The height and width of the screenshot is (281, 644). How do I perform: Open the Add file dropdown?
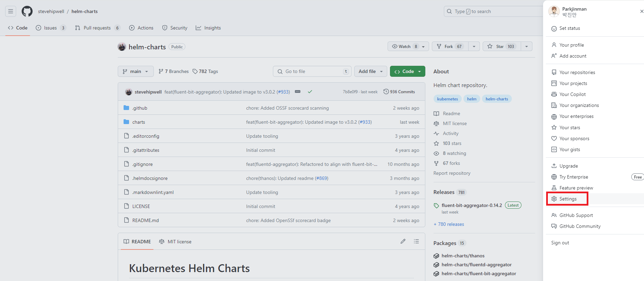pos(371,71)
